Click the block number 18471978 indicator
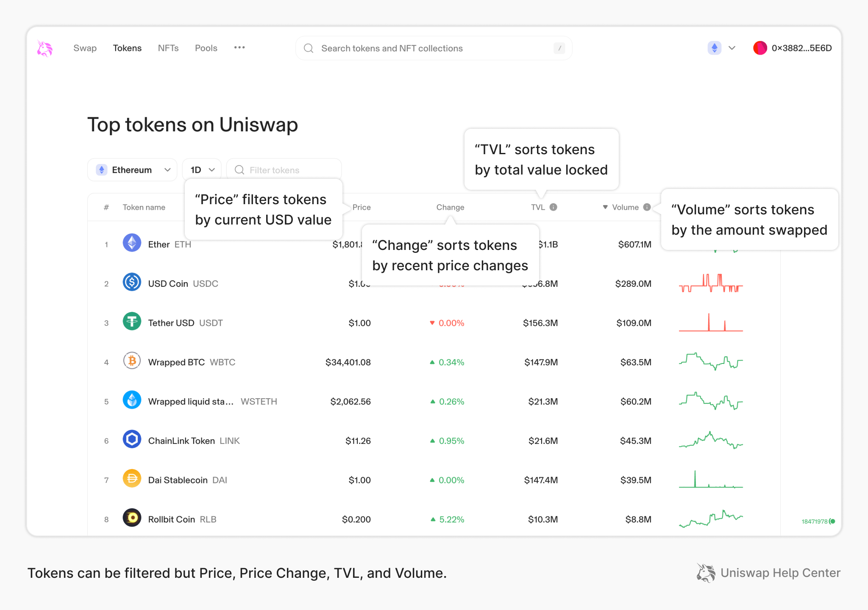868x610 pixels. click(x=818, y=521)
